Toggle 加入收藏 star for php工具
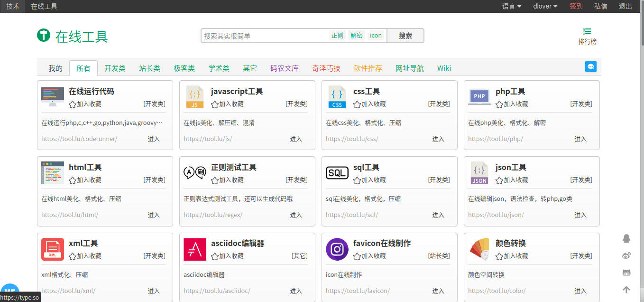This screenshot has height=302, width=644. 499,104
